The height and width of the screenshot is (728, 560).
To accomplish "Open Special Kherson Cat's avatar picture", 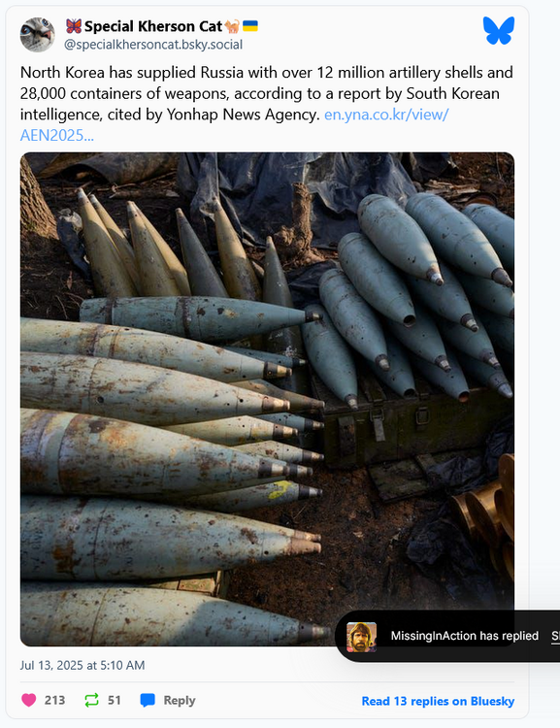I will click(37, 35).
